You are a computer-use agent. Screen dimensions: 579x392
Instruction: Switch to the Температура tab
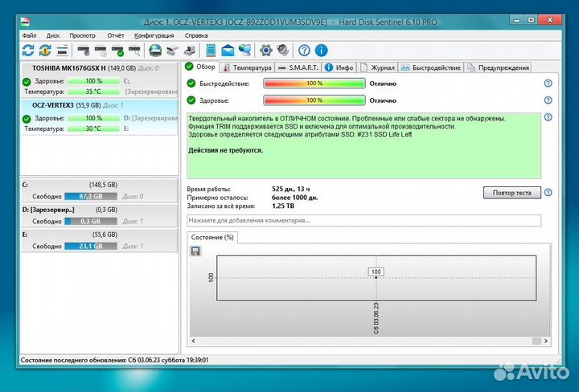(x=248, y=67)
